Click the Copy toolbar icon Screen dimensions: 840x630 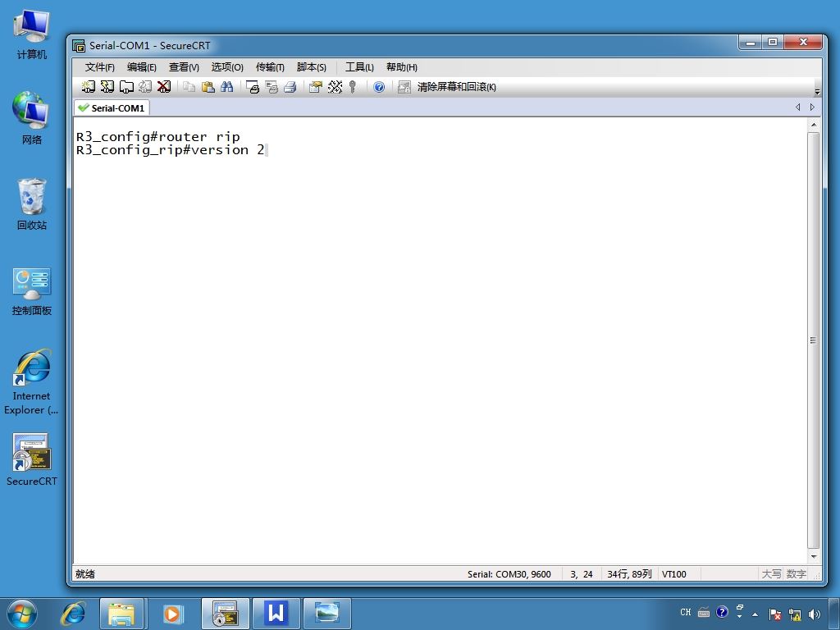[x=189, y=87]
